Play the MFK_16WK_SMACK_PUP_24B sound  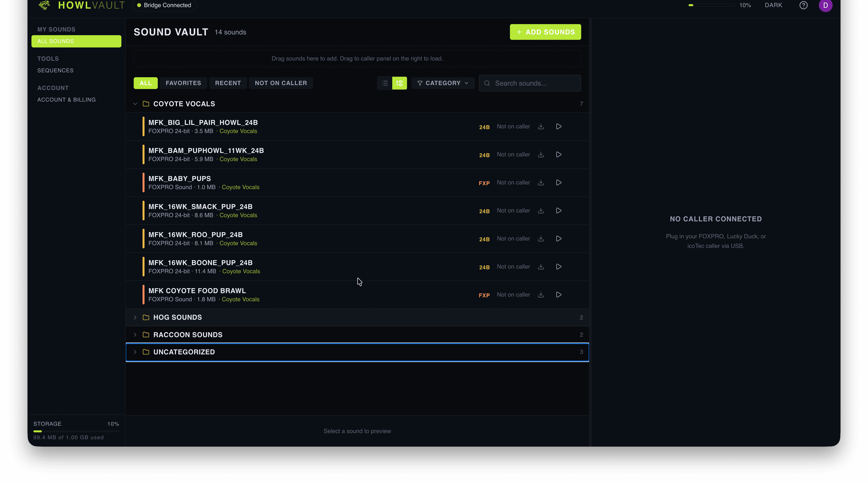coord(559,211)
